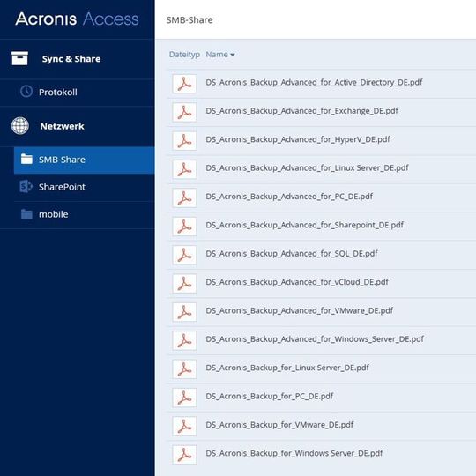Sort by Name column header
476x476 pixels.
point(217,55)
